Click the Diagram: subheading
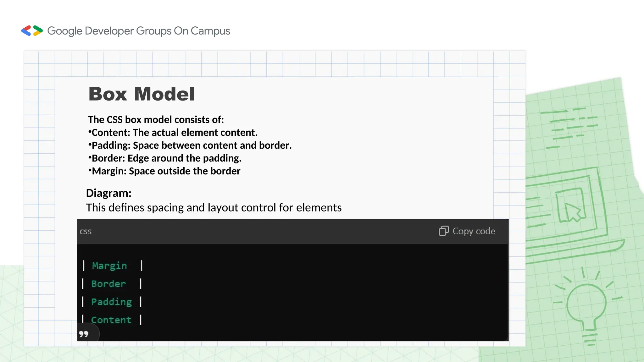The image size is (644, 362). tap(109, 193)
